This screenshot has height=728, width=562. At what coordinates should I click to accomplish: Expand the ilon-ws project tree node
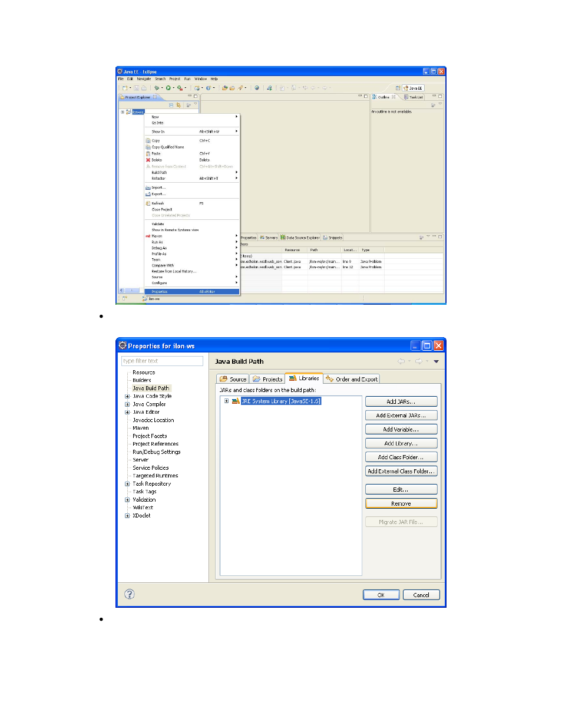123,111
